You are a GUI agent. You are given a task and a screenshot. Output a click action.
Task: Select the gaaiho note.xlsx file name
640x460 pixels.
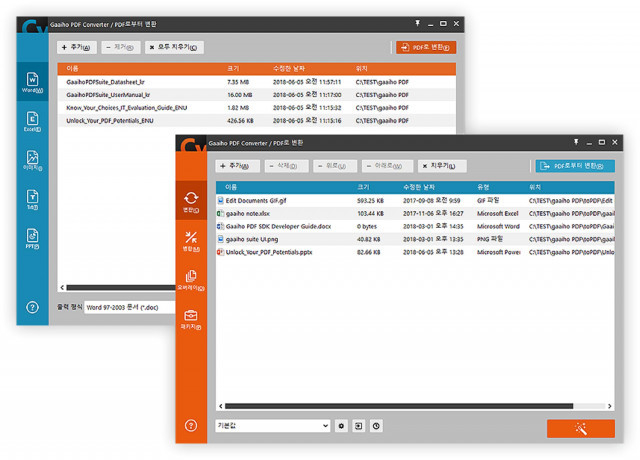(248, 213)
